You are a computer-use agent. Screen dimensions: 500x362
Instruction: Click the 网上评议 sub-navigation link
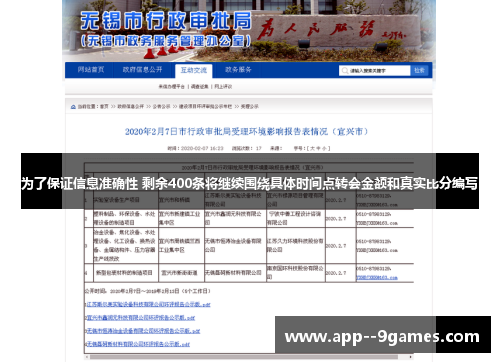click(223, 87)
